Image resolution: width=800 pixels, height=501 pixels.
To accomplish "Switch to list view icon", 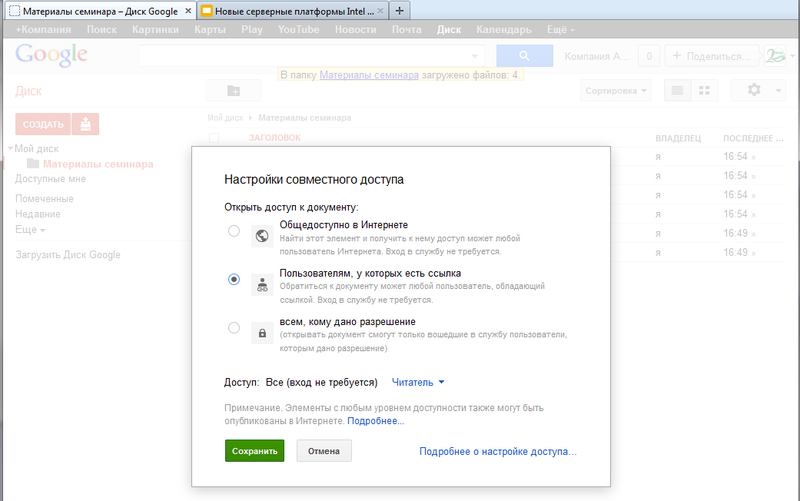I will point(678,91).
